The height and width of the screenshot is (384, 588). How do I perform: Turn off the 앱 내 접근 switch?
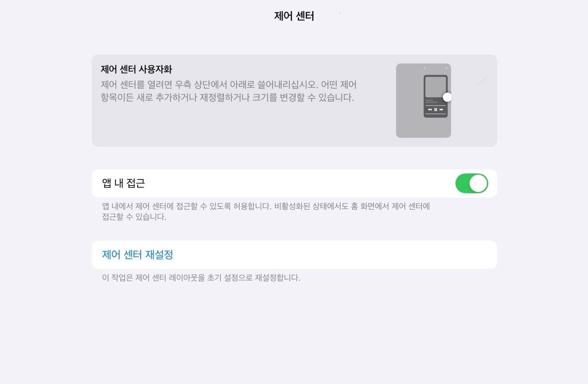click(472, 183)
